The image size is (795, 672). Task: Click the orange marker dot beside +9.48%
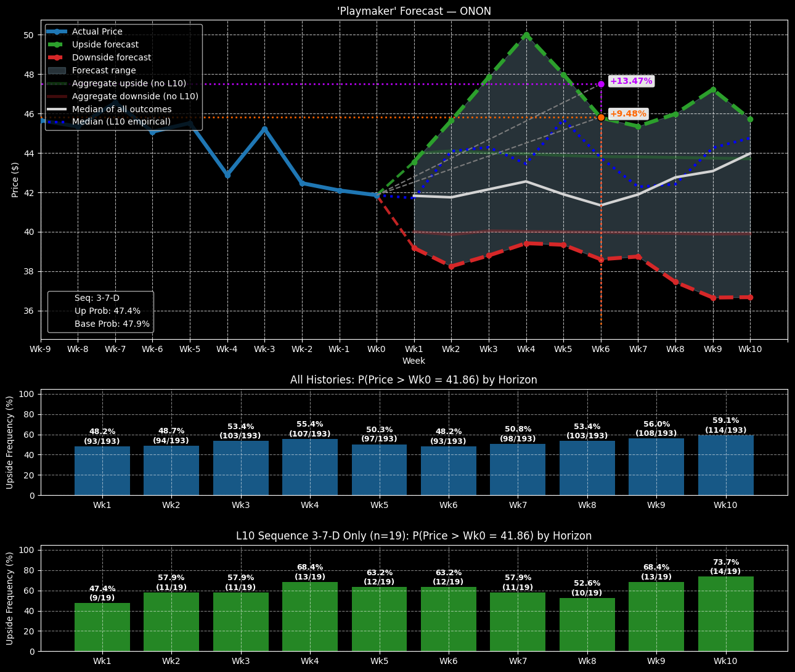(601, 117)
